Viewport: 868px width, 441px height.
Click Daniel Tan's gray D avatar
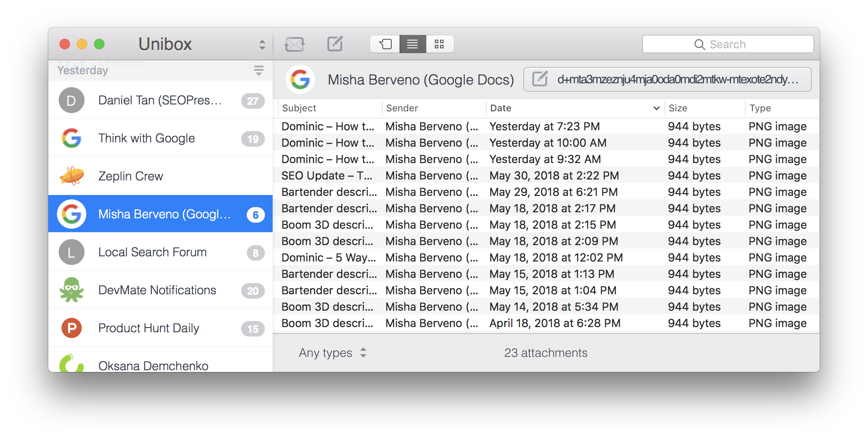(72, 100)
